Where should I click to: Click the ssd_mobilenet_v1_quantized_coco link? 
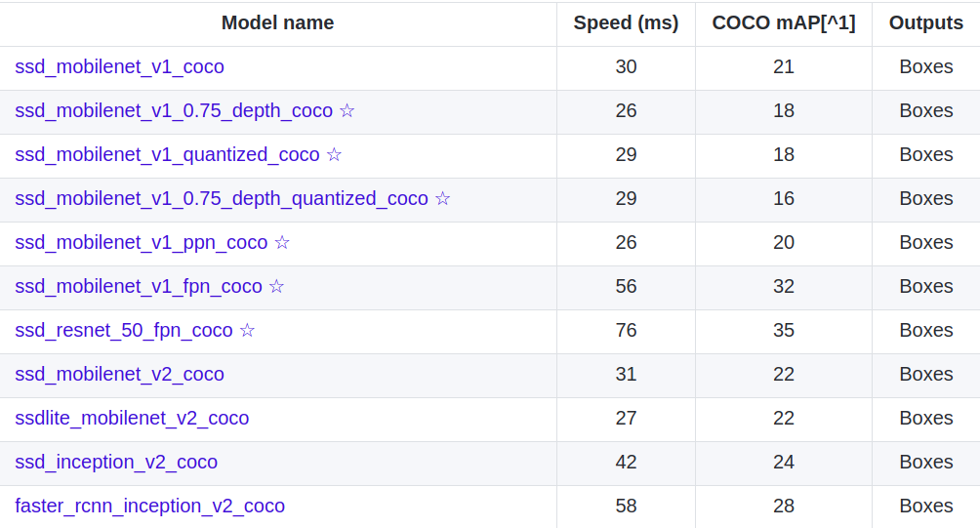click(167, 154)
